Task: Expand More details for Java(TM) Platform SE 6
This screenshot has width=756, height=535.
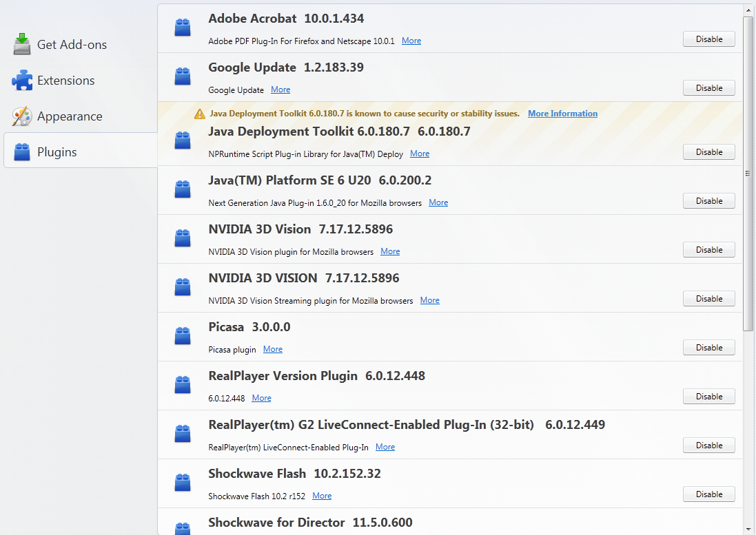Action: (x=438, y=202)
